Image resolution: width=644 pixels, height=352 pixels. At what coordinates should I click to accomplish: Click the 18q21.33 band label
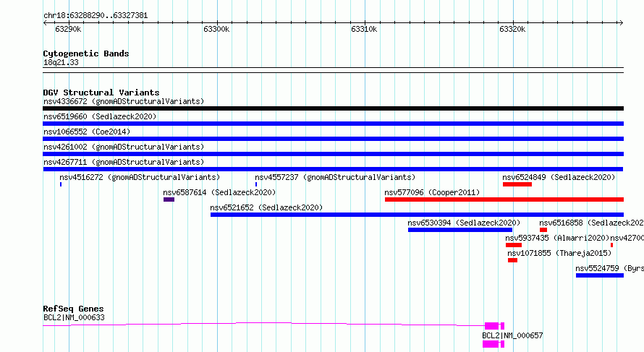click(61, 63)
